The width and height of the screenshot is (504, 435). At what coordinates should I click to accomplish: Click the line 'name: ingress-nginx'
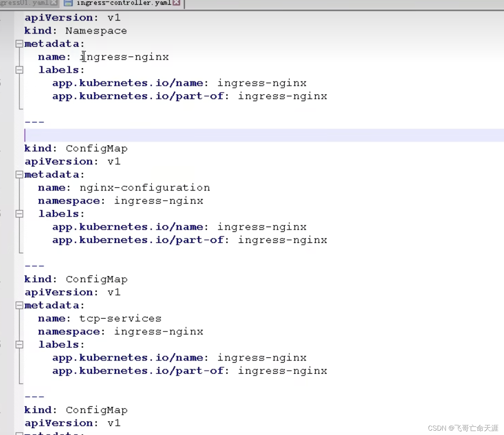pyautogui.click(x=104, y=57)
